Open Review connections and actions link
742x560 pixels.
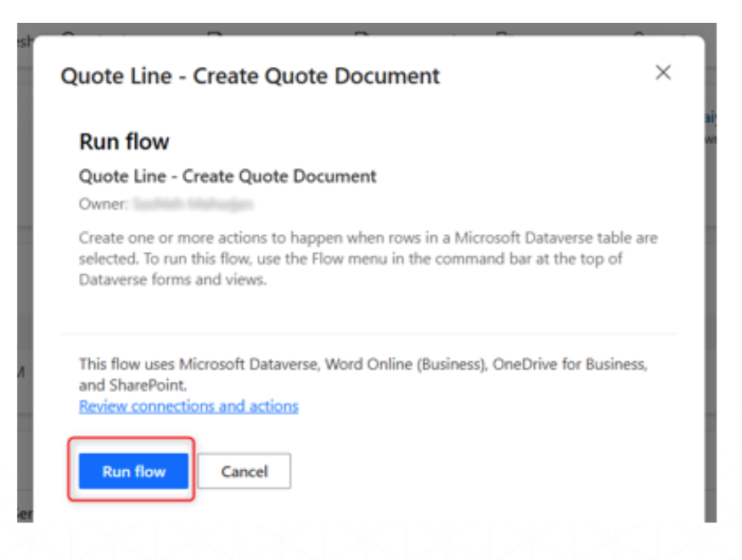pos(188,406)
